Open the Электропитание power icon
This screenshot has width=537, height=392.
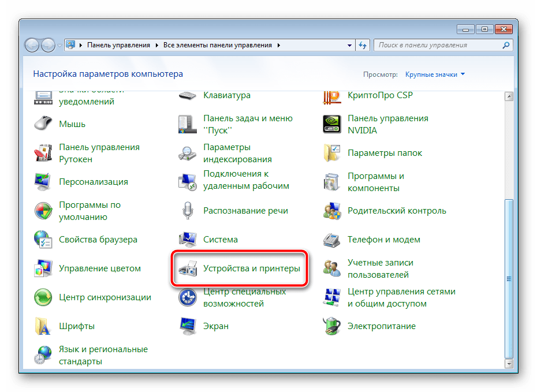[332, 326]
